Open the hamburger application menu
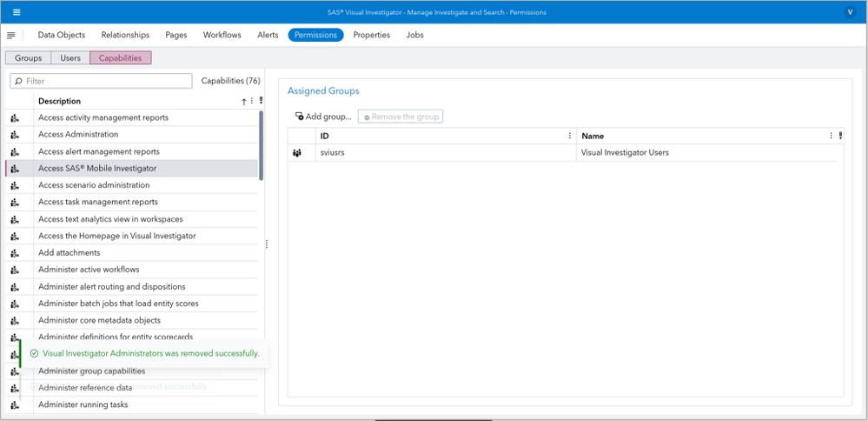This screenshot has height=421, width=868. pos(17,12)
